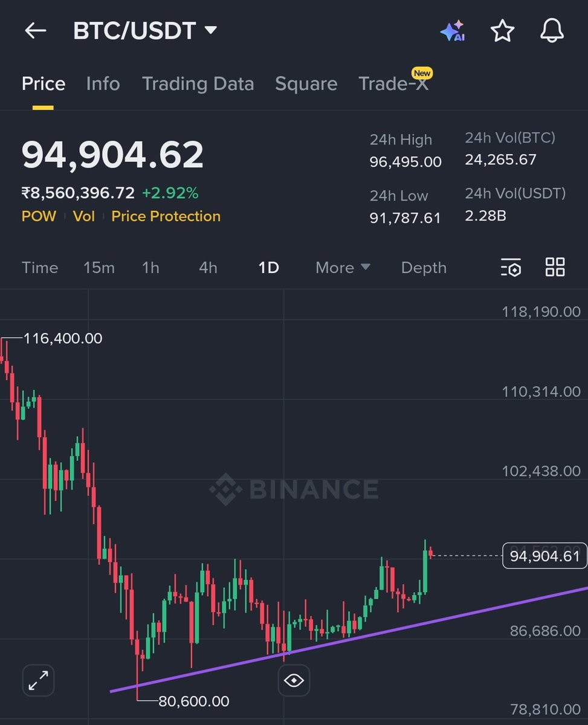This screenshot has width=588, height=725.
Task: Tap the 110,314.00 price axis label
Action: click(x=541, y=391)
